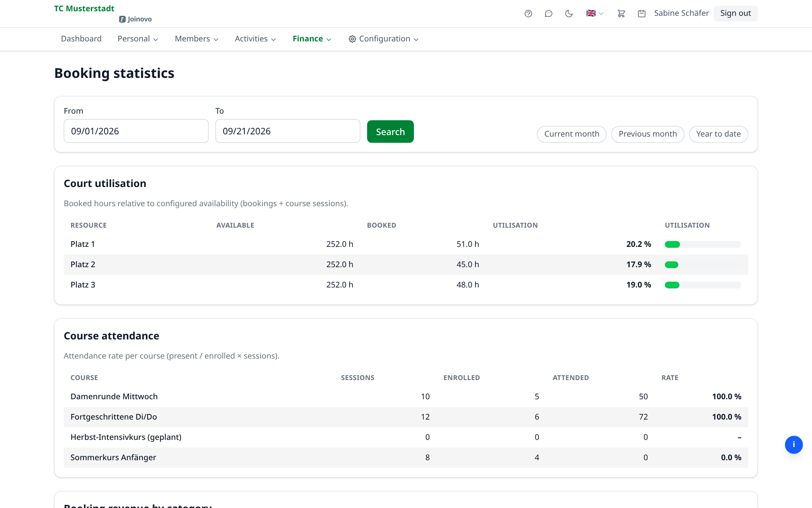Expand the Personal menu

138,39
